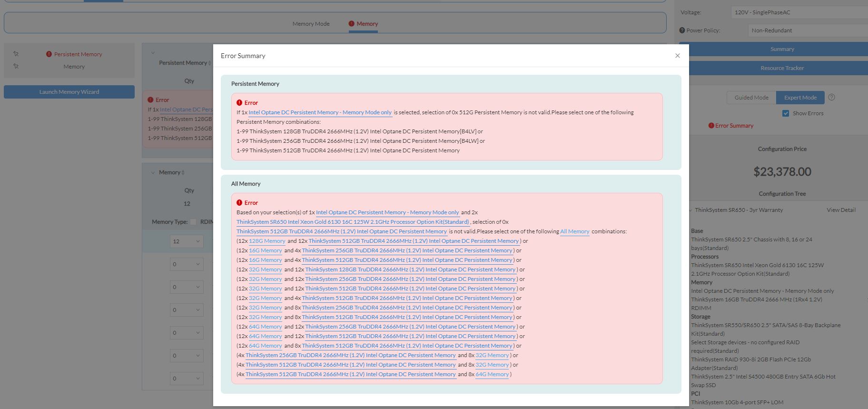
Task: Click error icon on the Memory tab
Action: pyautogui.click(x=351, y=24)
